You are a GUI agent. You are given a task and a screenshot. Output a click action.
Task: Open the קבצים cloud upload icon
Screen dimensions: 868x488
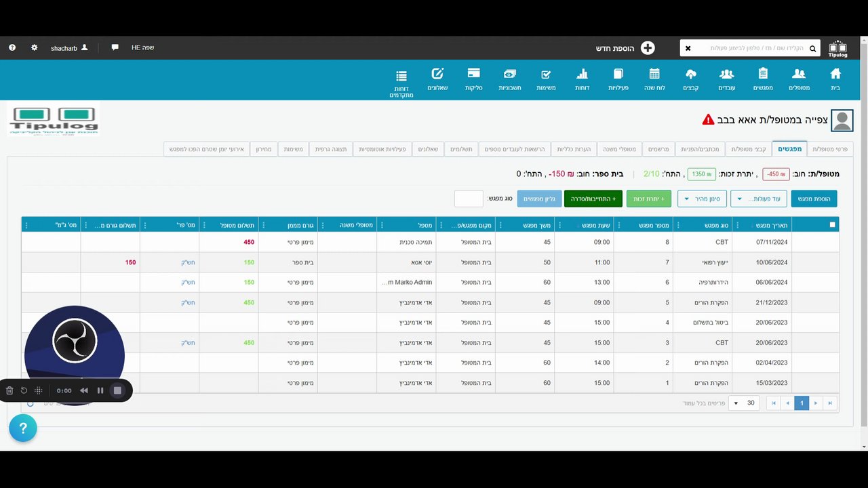691,74
